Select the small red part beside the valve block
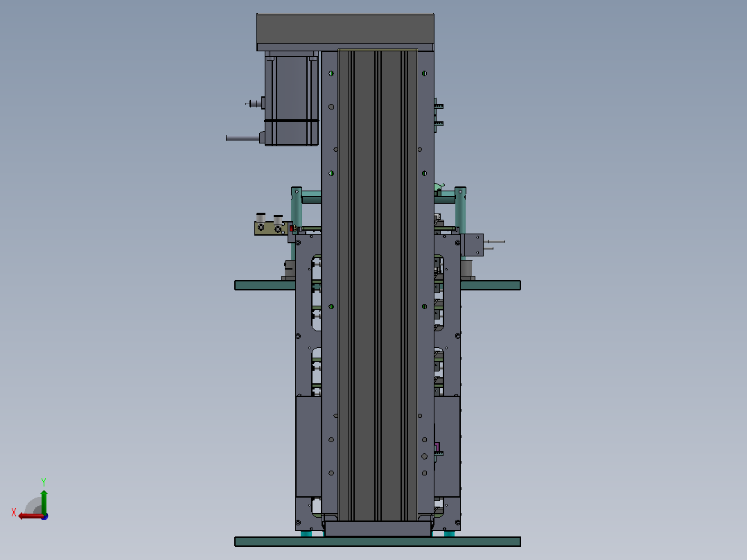 [292, 229]
